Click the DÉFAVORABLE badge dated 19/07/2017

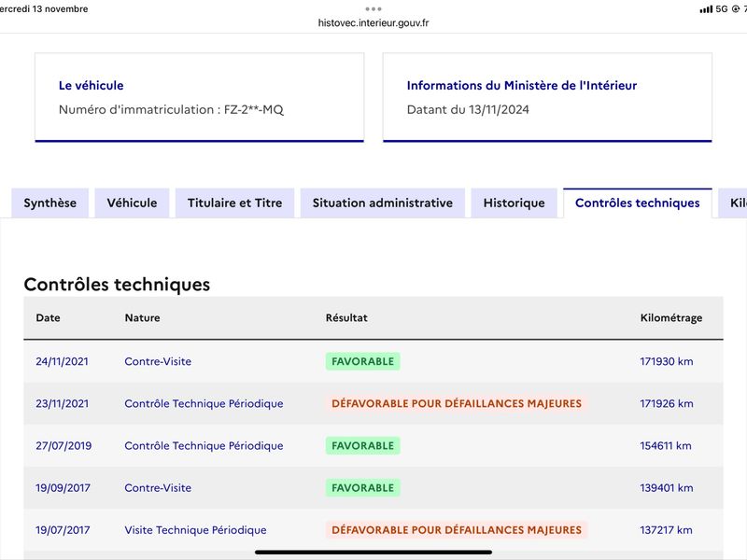point(457,530)
